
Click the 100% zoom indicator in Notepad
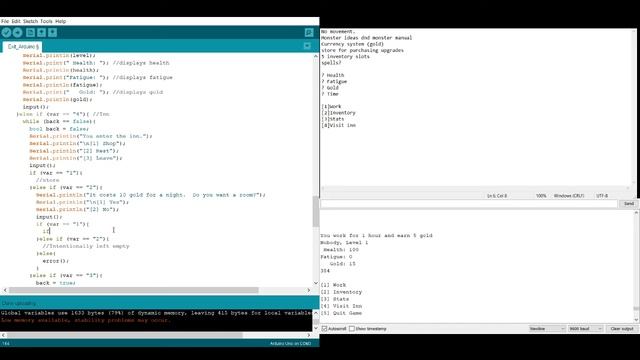[541, 196]
